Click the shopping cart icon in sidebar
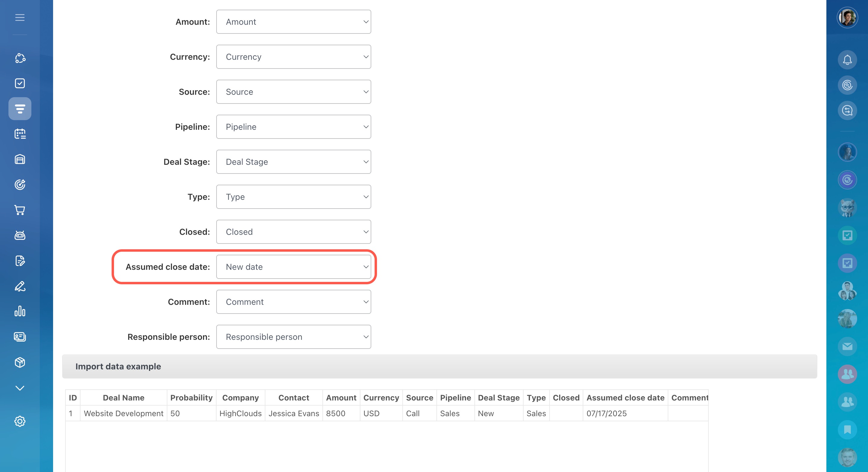This screenshot has width=868, height=472. pyautogui.click(x=20, y=210)
